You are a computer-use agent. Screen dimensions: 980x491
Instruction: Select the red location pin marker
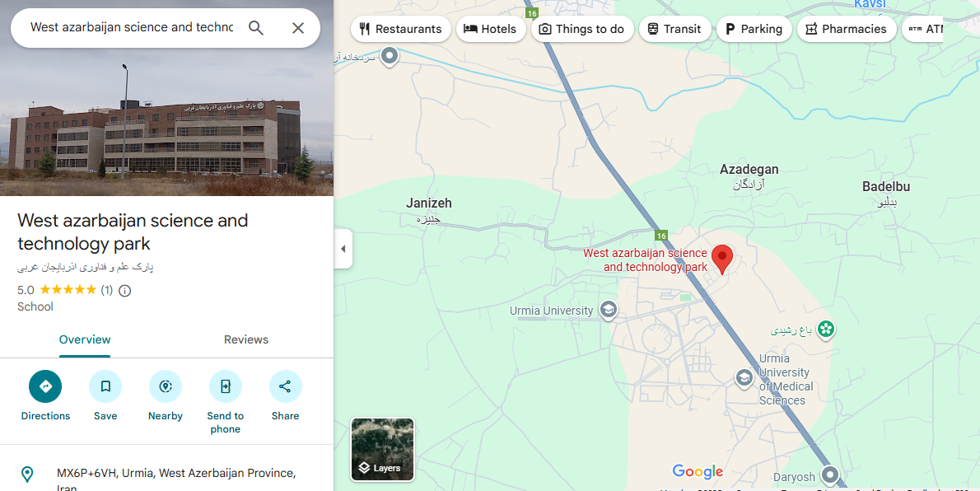[x=722, y=259]
